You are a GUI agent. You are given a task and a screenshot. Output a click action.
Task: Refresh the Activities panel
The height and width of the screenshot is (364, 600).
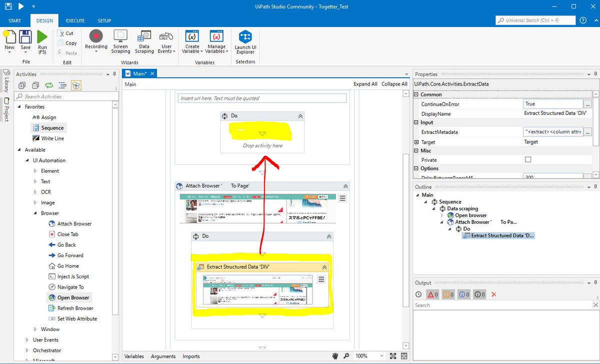[49, 85]
